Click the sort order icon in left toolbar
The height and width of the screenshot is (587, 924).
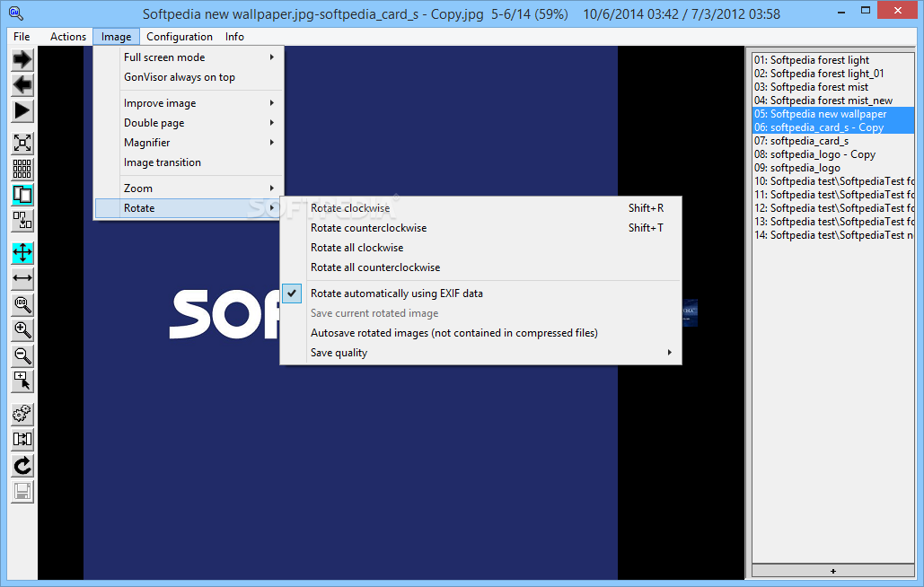[x=22, y=221]
